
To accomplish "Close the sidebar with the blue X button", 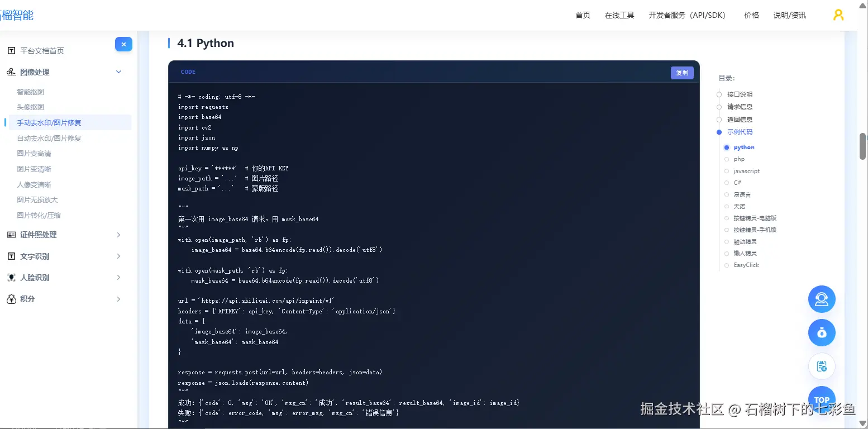I will [x=123, y=44].
